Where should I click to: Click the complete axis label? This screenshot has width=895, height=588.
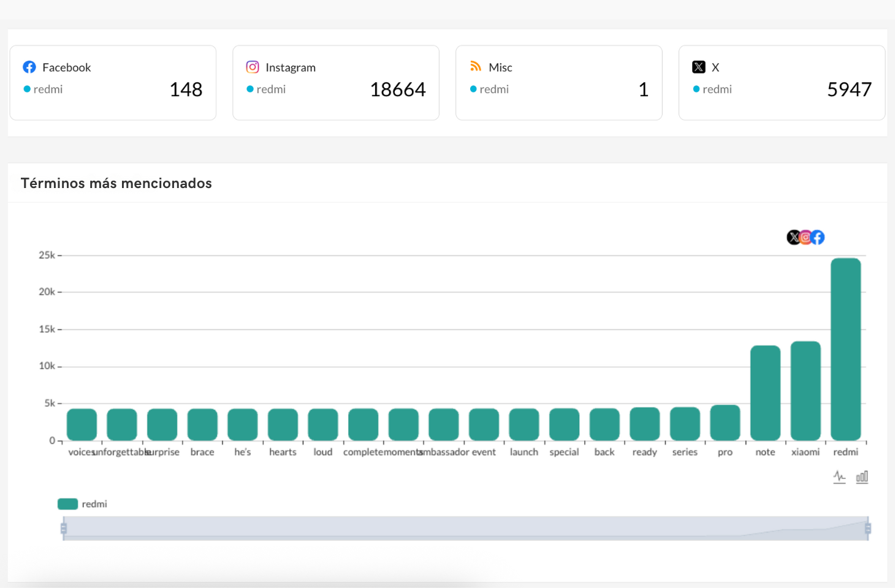click(363, 452)
